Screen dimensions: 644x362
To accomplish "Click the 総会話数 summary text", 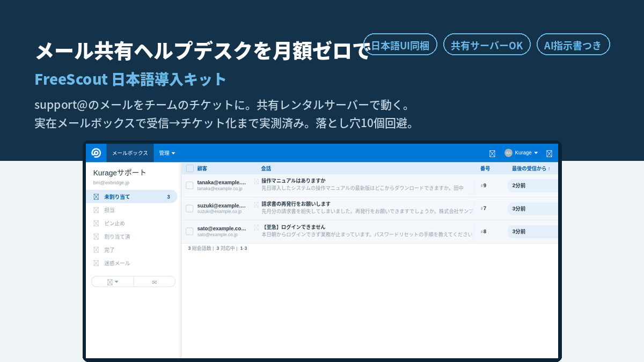I will (200, 248).
